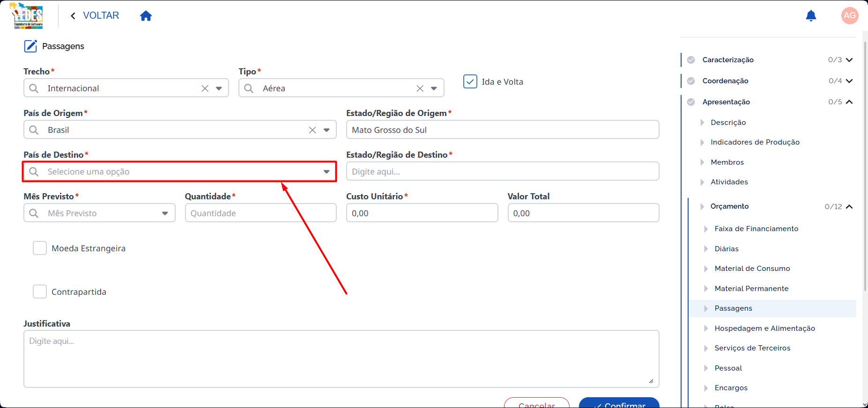Clear the País de Origem Brasil value
Screen dimensions: 868x408
click(x=312, y=130)
